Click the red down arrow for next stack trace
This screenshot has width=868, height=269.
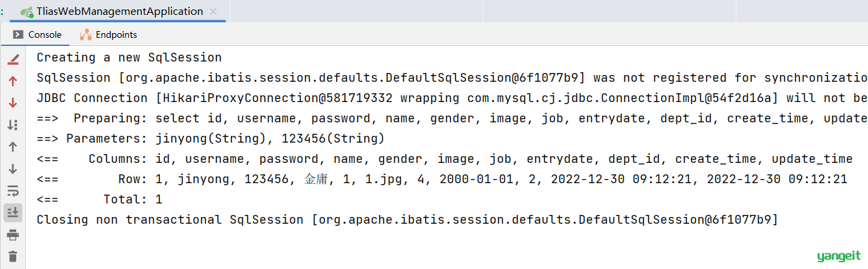tap(13, 103)
